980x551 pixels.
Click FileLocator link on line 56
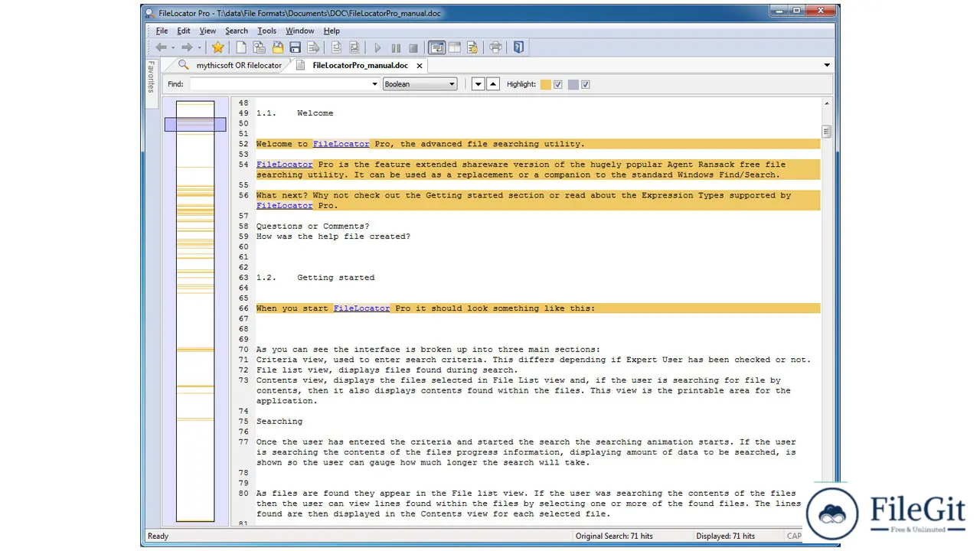284,206
